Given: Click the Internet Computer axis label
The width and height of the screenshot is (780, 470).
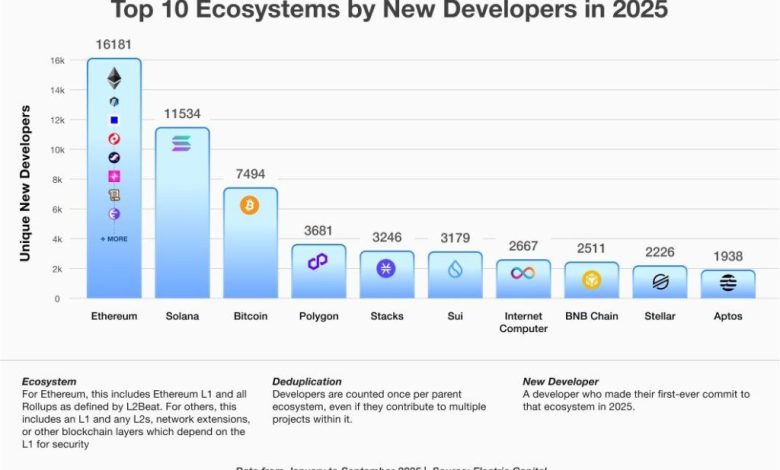Looking at the screenshot, I should [523, 322].
